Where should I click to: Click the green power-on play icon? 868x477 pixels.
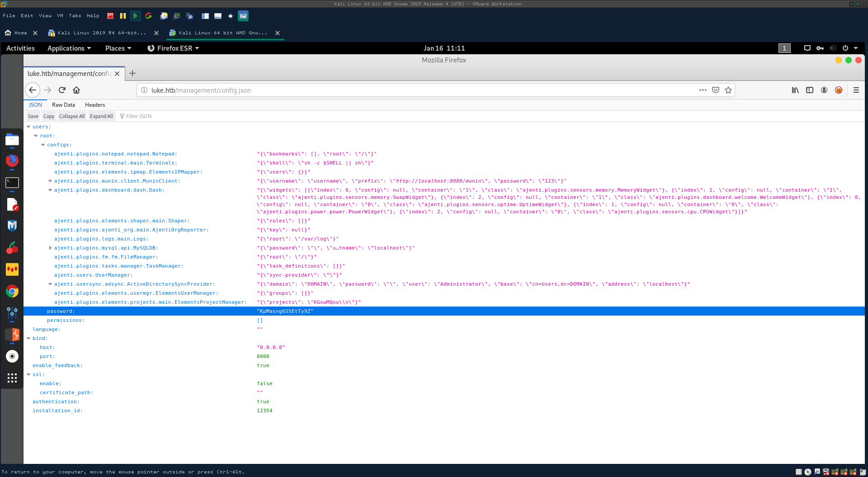coord(135,16)
